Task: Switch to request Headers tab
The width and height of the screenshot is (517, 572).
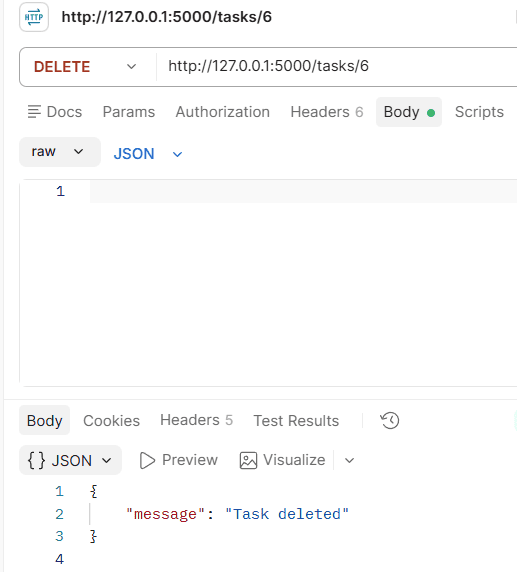Action: [327, 112]
